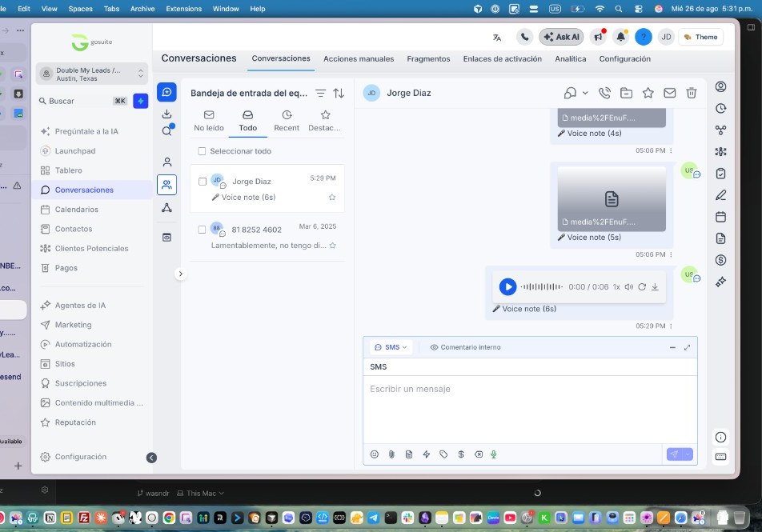Viewport: 762px width, 532px height.
Task: Open the Spaces menu in menu bar
Action: coord(81,9)
